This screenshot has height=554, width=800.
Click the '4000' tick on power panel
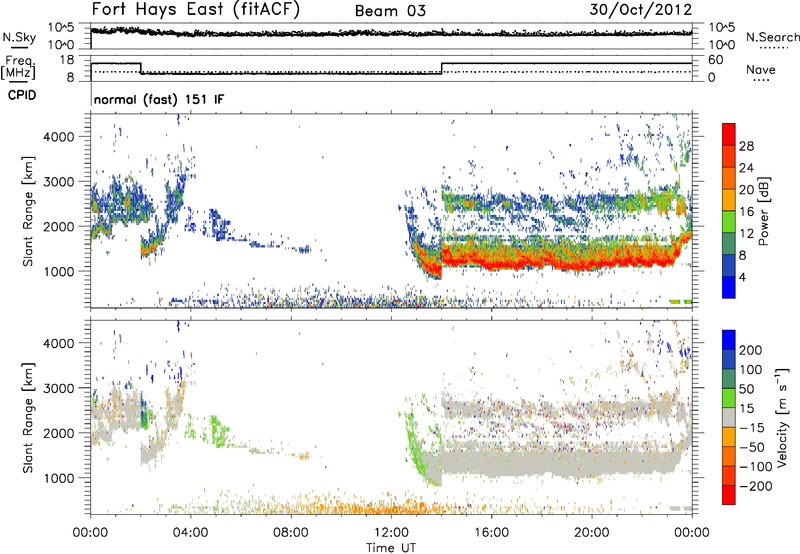coord(59,137)
